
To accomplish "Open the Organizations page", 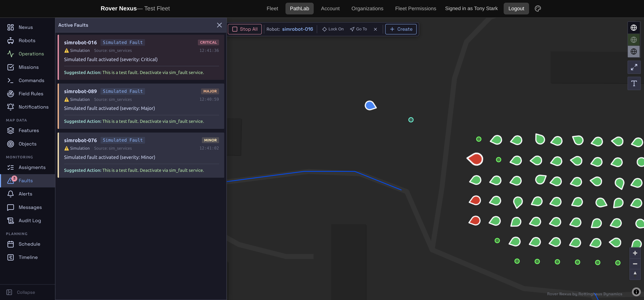I will coord(367,9).
